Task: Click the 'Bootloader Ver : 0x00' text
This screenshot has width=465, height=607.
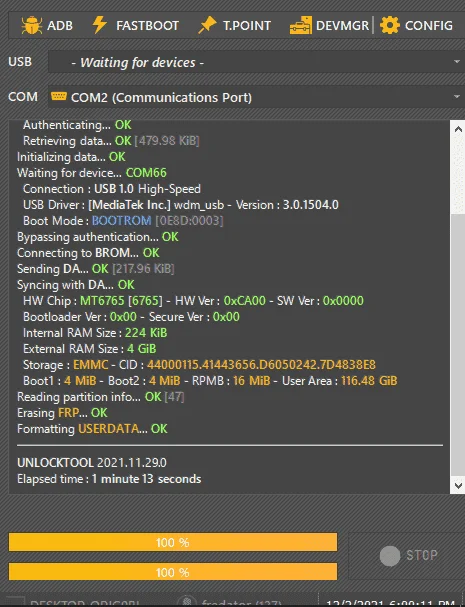Action: point(80,317)
